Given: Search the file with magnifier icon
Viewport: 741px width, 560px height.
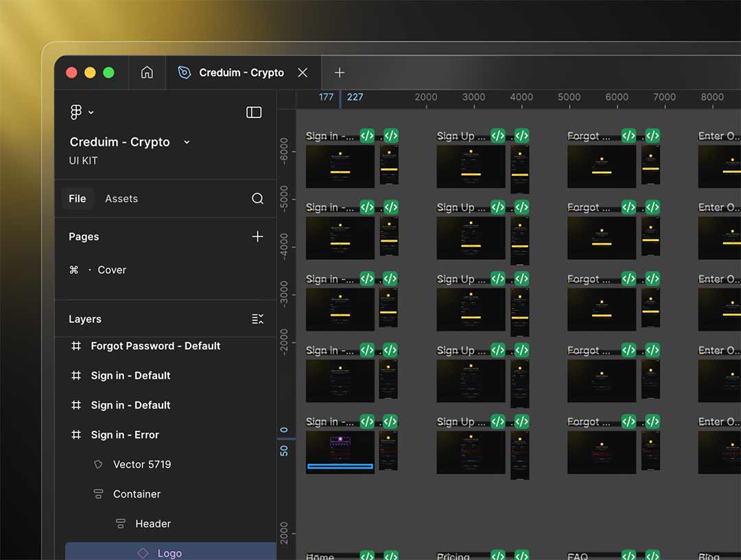Looking at the screenshot, I should (257, 199).
